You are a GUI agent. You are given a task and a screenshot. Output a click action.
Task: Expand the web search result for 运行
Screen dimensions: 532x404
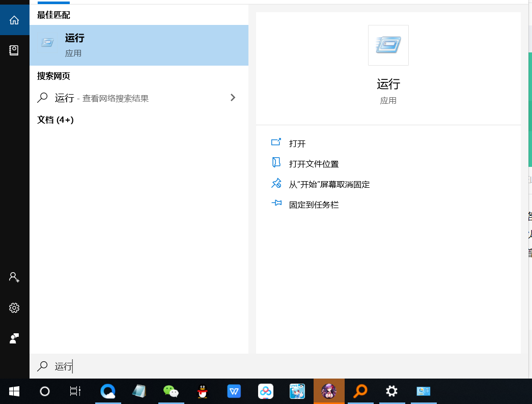click(x=233, y=98)
